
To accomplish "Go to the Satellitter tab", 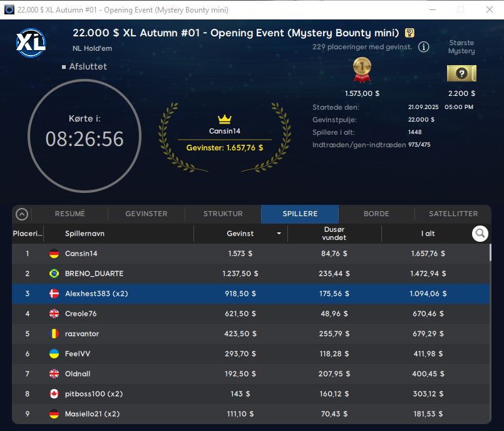I will pos(453,214).
